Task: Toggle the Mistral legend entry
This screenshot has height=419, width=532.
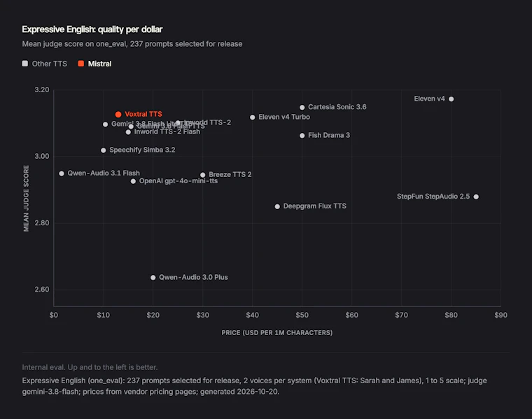Action: (94, 64)
